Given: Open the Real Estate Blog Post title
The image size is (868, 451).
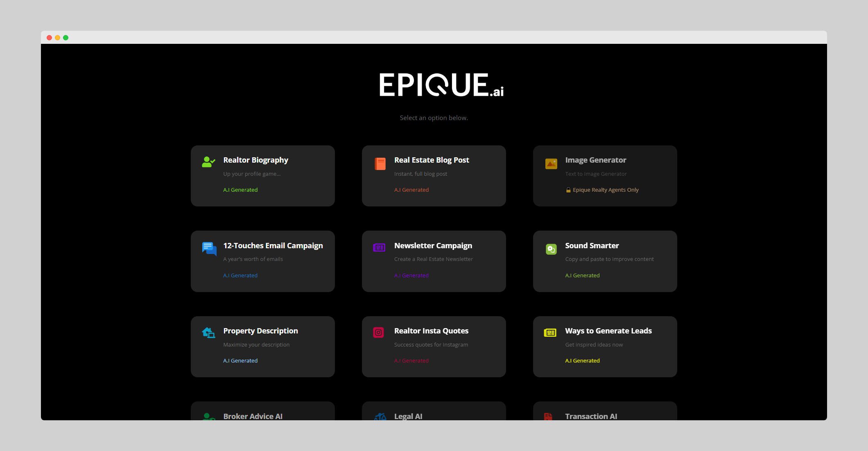Looking at the screenshot, I should coord(432,160).
